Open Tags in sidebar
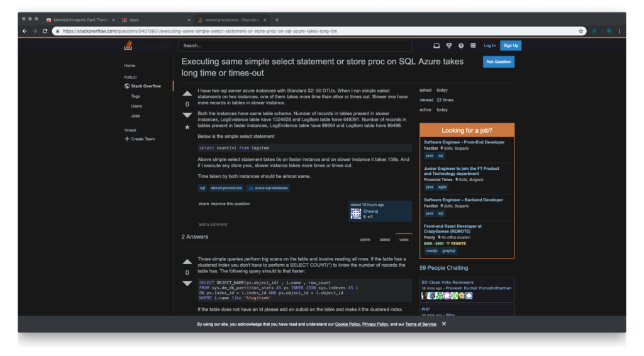The width and height of the screenshot is (644, 356). [x=136, y=96]
